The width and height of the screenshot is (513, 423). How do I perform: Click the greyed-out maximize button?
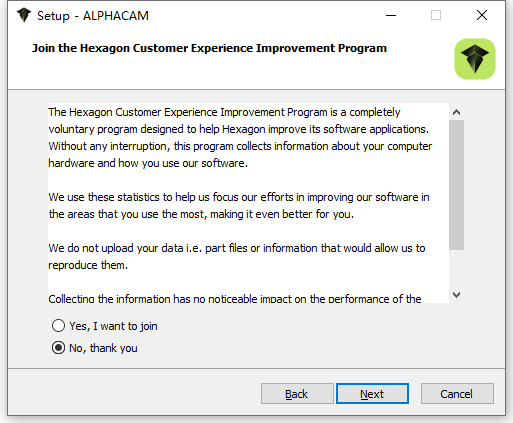[436, 15]
